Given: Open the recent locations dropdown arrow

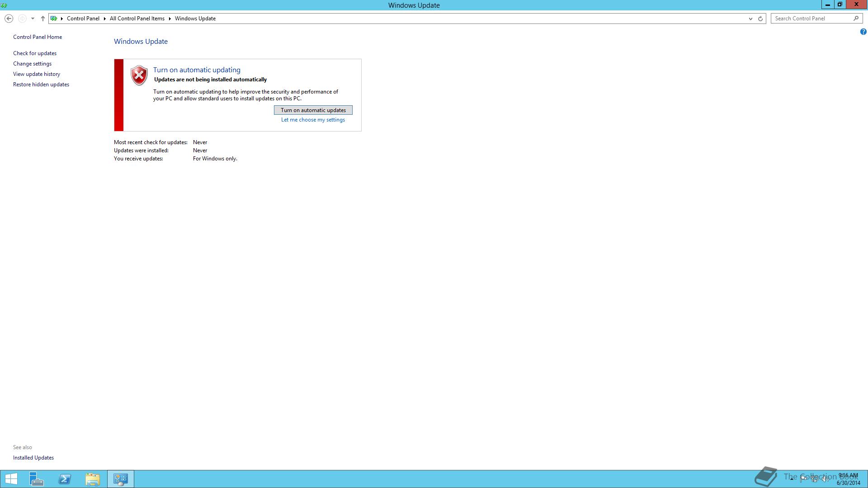Looking at the screenshot, I should pos(33,19).
